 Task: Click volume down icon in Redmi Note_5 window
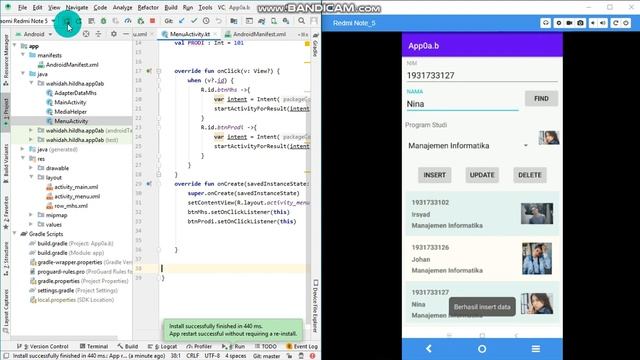click(x=593, y=23)
